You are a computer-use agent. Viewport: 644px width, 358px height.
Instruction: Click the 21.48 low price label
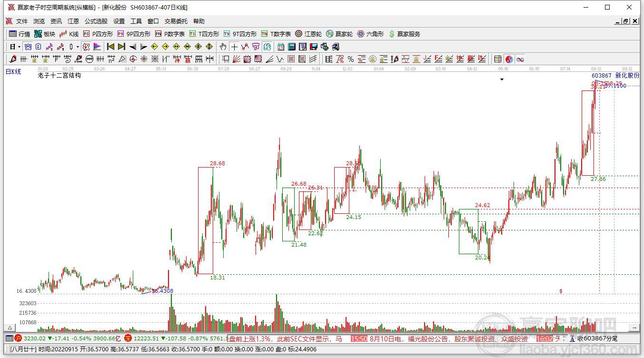point(299,245)
